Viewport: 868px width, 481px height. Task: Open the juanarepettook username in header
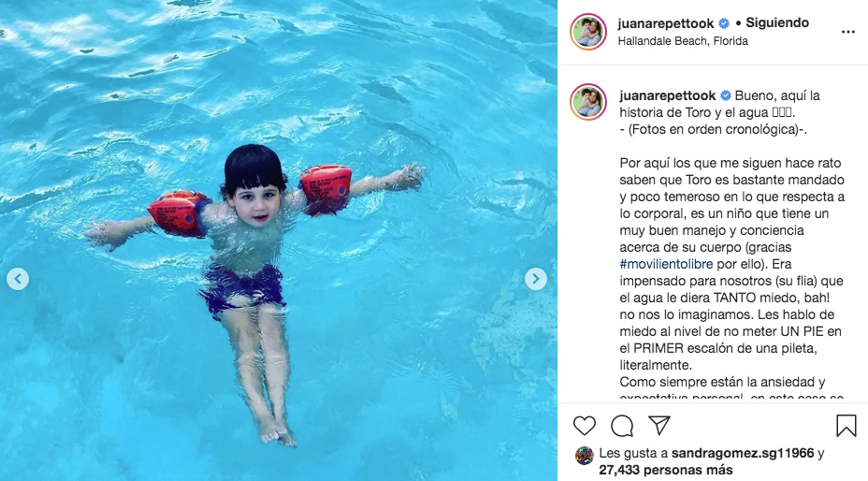coord(666,23)
